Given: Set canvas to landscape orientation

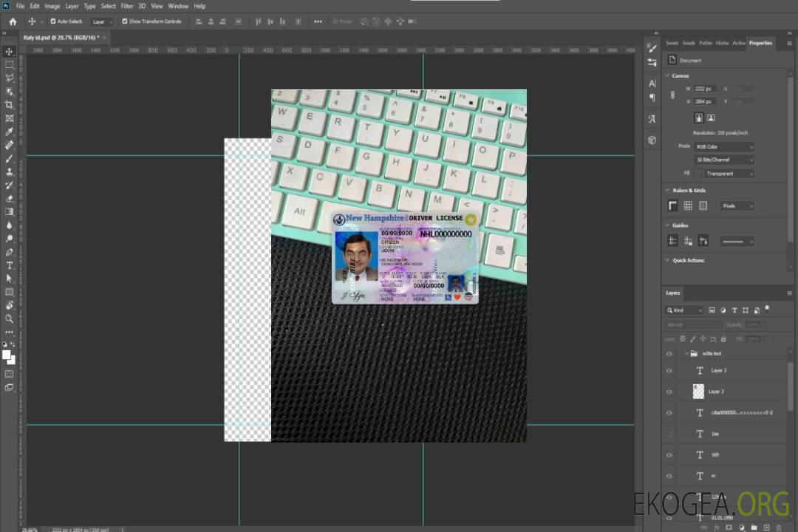Looking at the screenshot, I should (711, 117).
